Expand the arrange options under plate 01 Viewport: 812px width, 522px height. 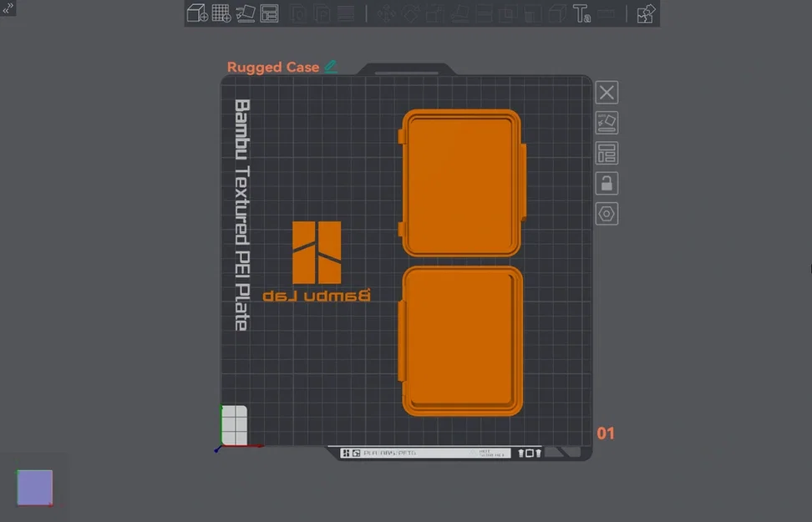[x=606, y=153]
